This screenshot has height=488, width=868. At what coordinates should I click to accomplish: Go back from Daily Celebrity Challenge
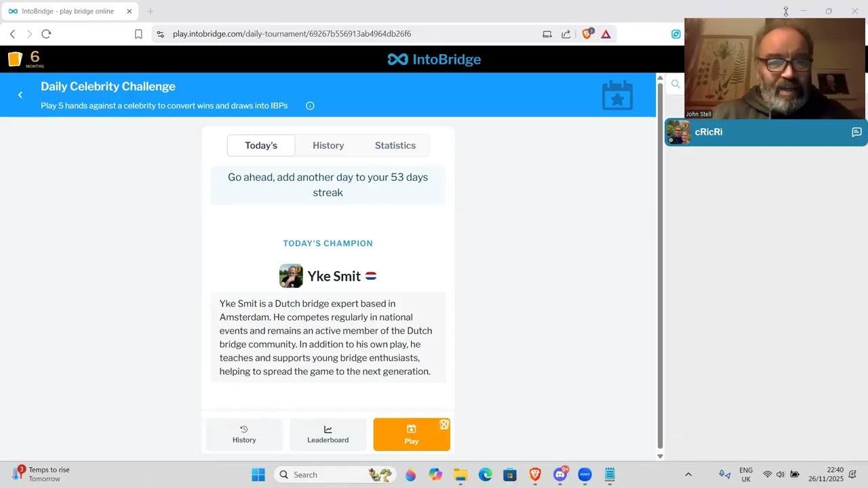coord(20,95)
